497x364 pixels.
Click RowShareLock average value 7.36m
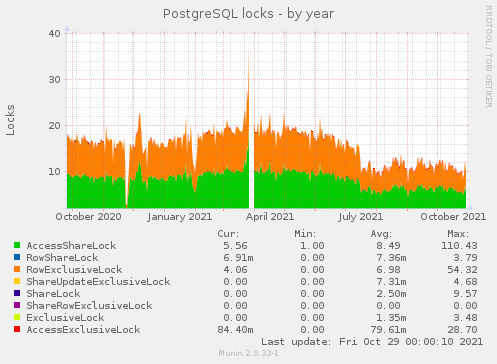391,258
